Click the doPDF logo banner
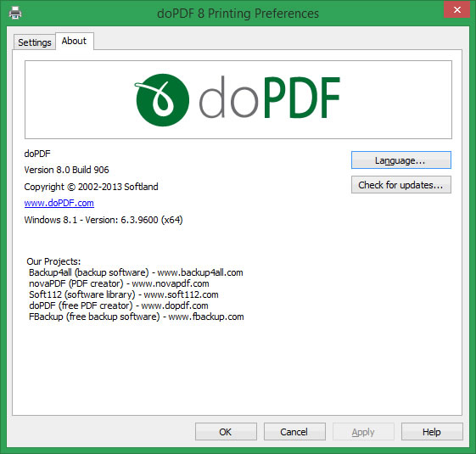This screenshot has height=454, width=476. pyautogui.click(x=238, y=99)
